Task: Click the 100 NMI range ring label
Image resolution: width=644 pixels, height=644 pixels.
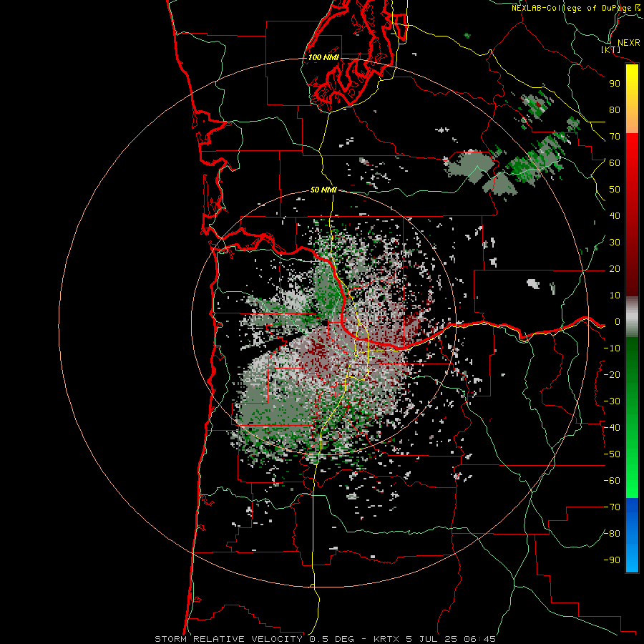Action: 323,57
